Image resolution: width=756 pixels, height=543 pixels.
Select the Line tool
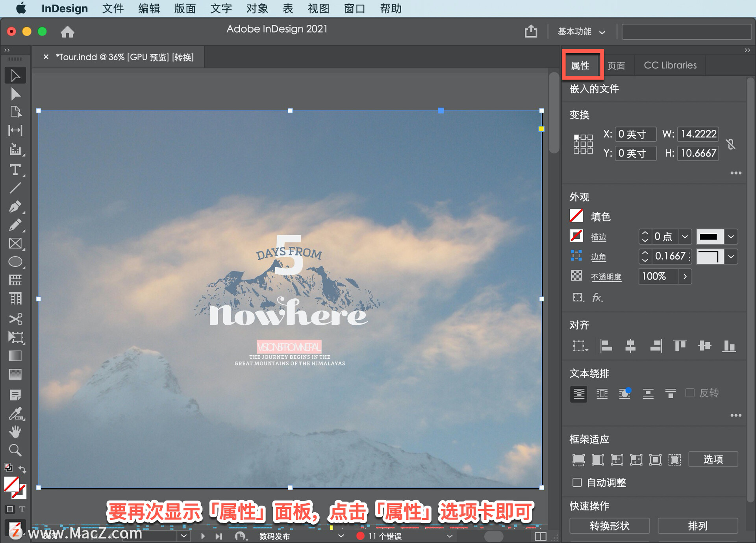click(x=15, y=188)
